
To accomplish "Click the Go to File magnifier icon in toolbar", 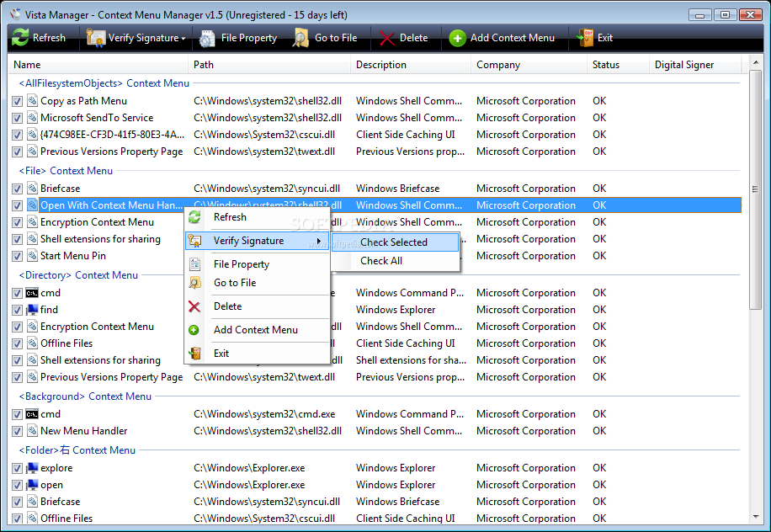I will point(300,38).
